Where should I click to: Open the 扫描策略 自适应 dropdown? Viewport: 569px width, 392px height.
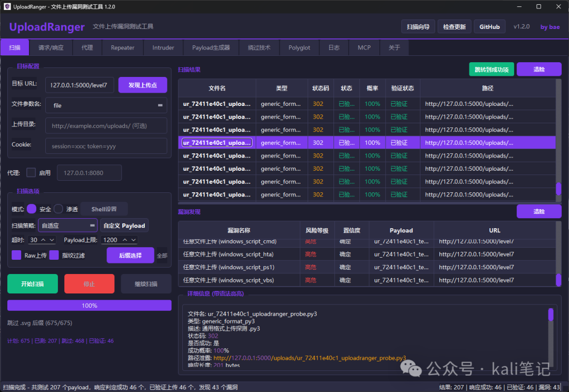point(67,226)
